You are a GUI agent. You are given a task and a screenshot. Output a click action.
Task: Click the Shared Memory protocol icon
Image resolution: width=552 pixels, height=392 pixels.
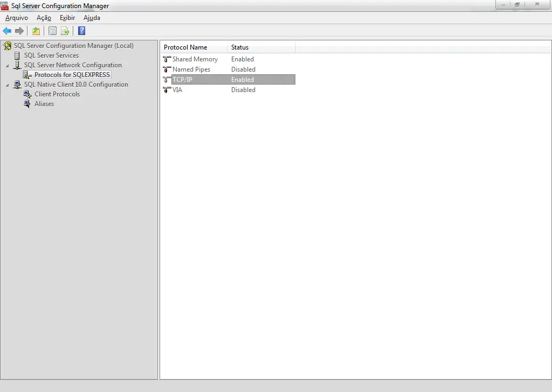tap(167, 59)
